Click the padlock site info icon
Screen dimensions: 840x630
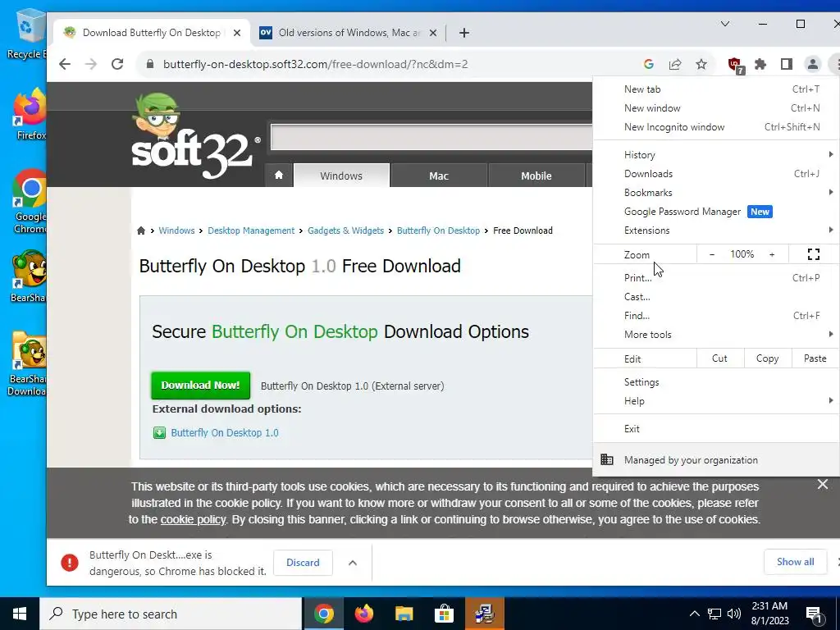[x=150, y=64]
